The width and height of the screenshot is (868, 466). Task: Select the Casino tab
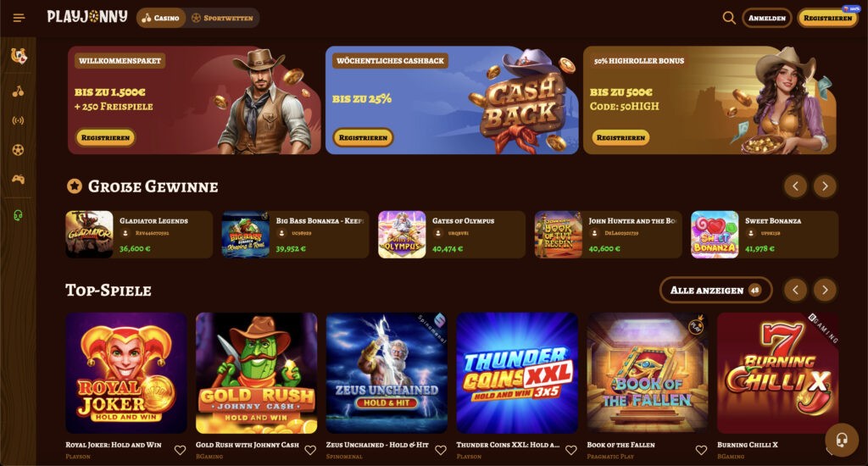pos(161,19)
